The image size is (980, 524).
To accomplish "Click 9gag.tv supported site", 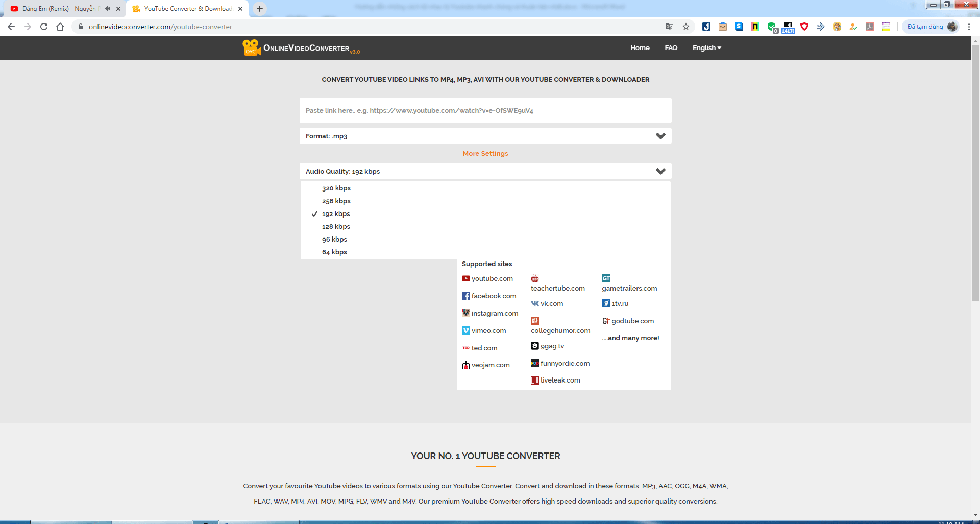I will tap(548, 346).
